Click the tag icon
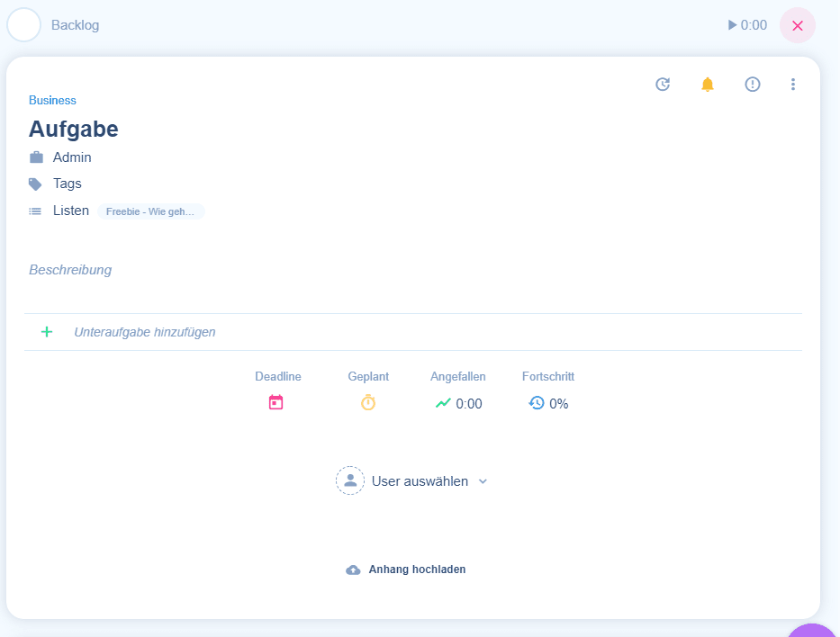This screenshot has width=840, height=637. tap(35, 184)
